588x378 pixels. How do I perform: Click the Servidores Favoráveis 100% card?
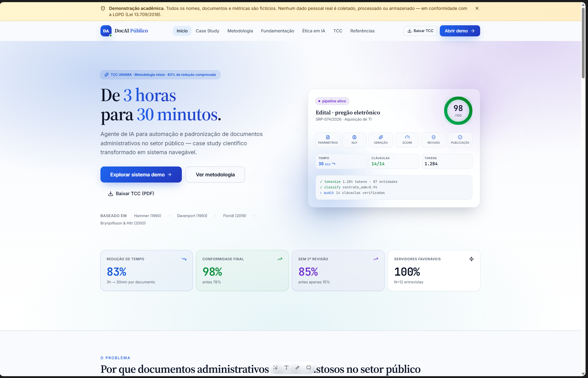pos(434,270)
